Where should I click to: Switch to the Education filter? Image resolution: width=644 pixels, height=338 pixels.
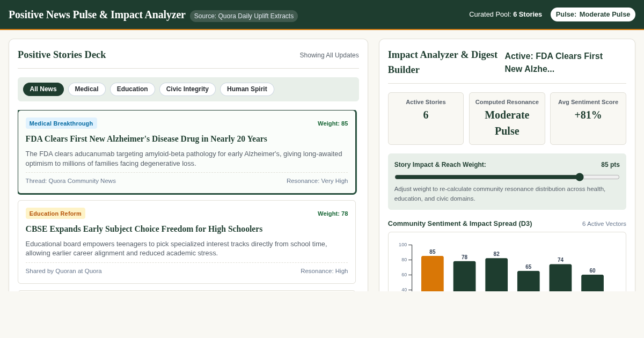click(133, 89)
